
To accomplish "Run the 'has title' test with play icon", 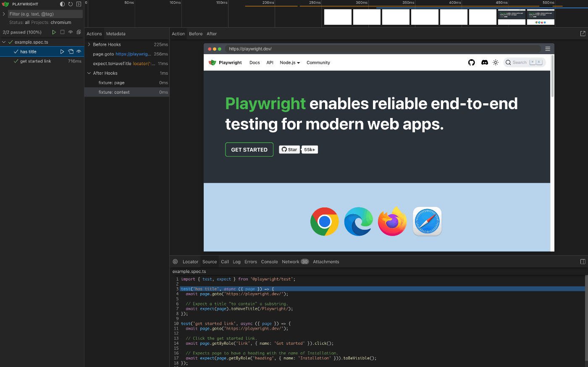I will point(62,52).
